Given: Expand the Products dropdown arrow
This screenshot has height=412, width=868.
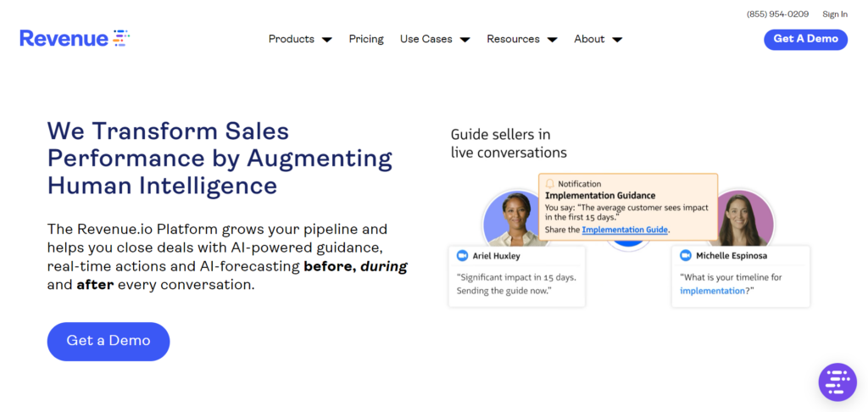Looking at the screenshot, I should pos(327,40).
